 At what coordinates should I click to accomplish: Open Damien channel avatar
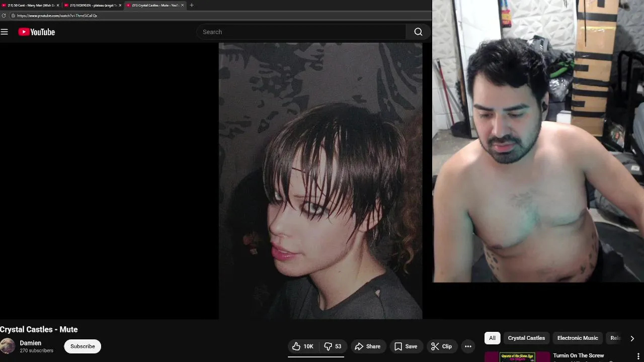coord(8,346)
